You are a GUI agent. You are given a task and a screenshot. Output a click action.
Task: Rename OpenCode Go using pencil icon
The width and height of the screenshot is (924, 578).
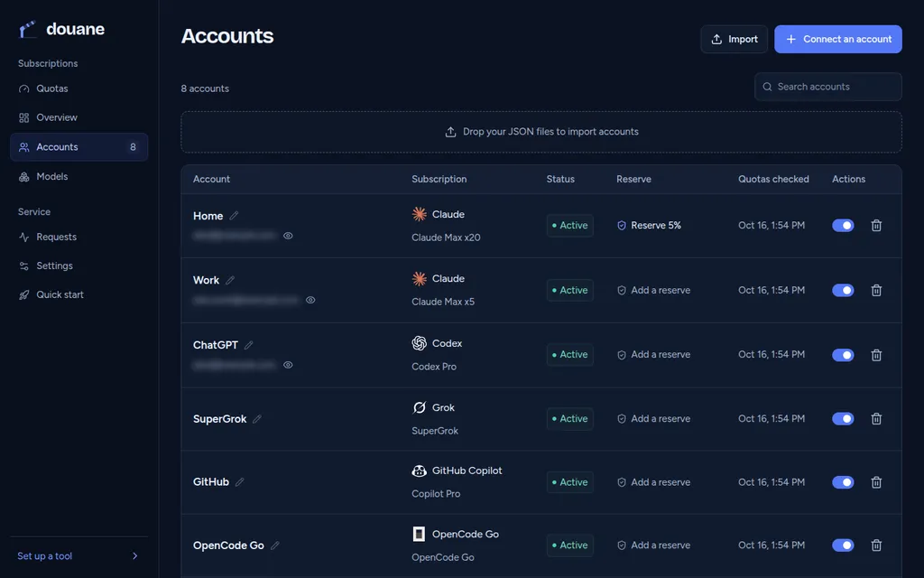tap(274, 545)
